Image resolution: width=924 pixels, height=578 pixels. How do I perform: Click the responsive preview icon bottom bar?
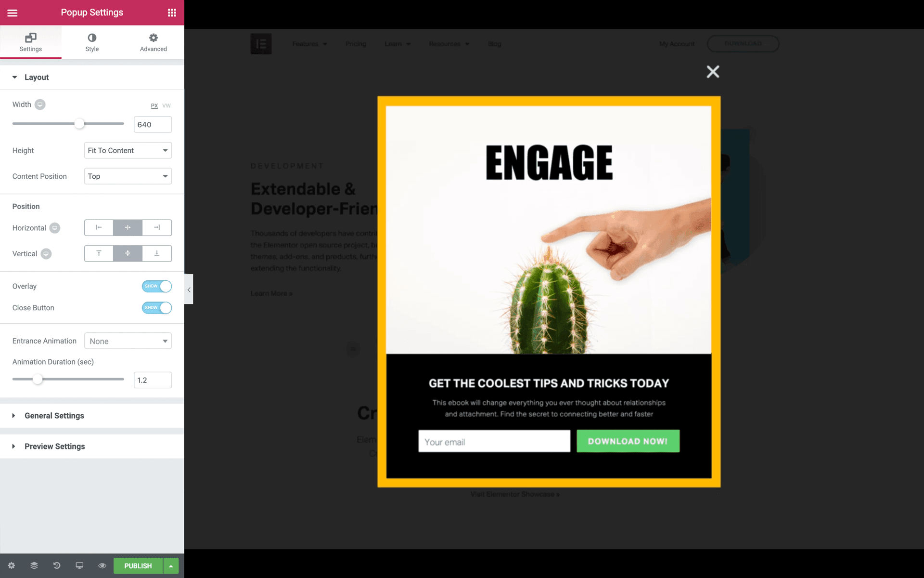(79, 565)
